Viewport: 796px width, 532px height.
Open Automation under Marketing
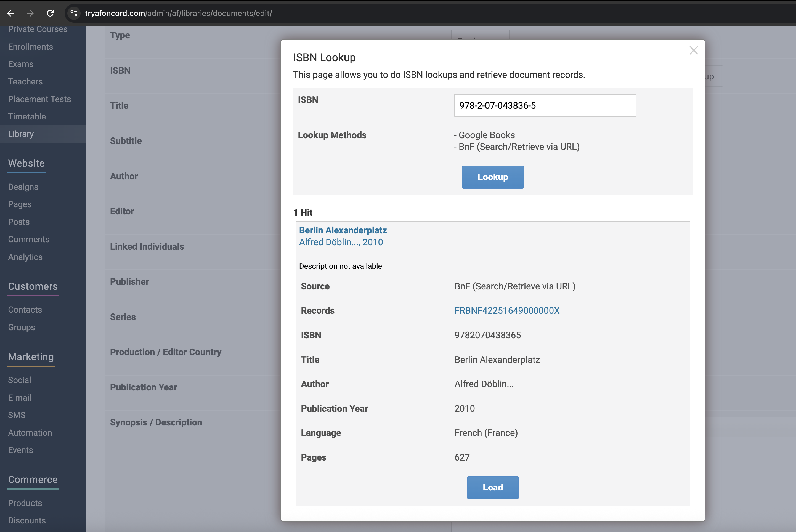click(x=30, y=433)
